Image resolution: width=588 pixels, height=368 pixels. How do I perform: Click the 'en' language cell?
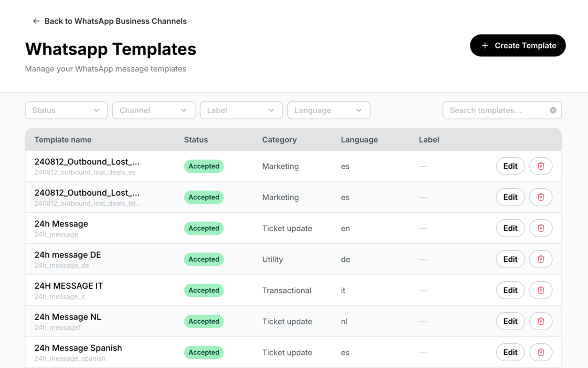(x=345, y=228)
